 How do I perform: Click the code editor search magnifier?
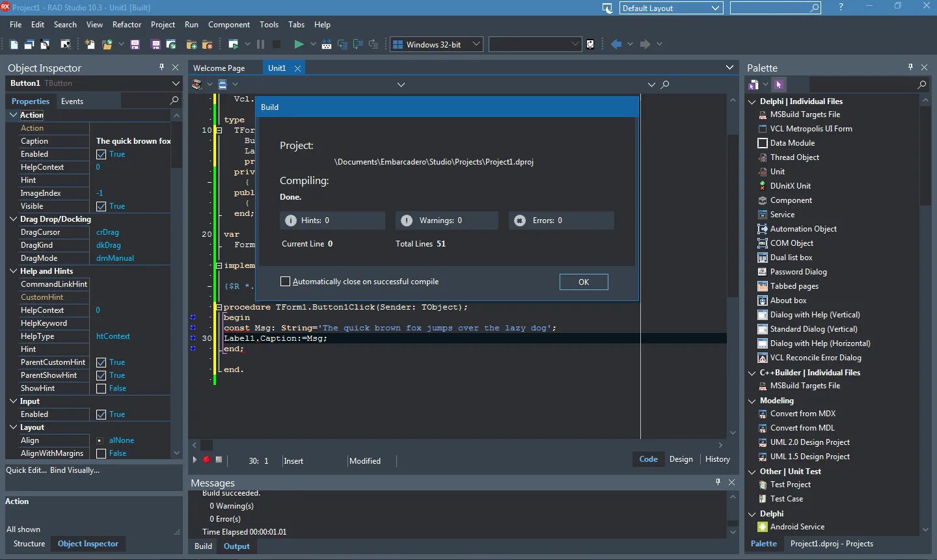click(665, 85)
